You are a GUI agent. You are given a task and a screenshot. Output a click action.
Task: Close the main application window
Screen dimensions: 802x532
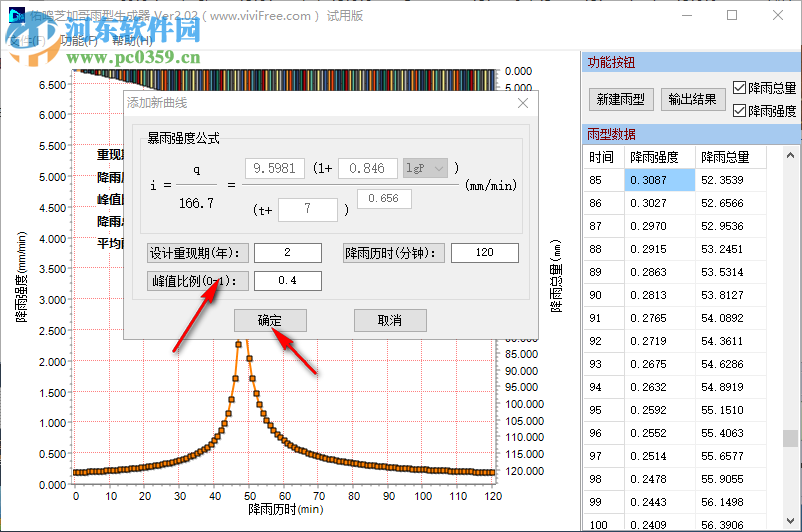(x=778, y=15)
